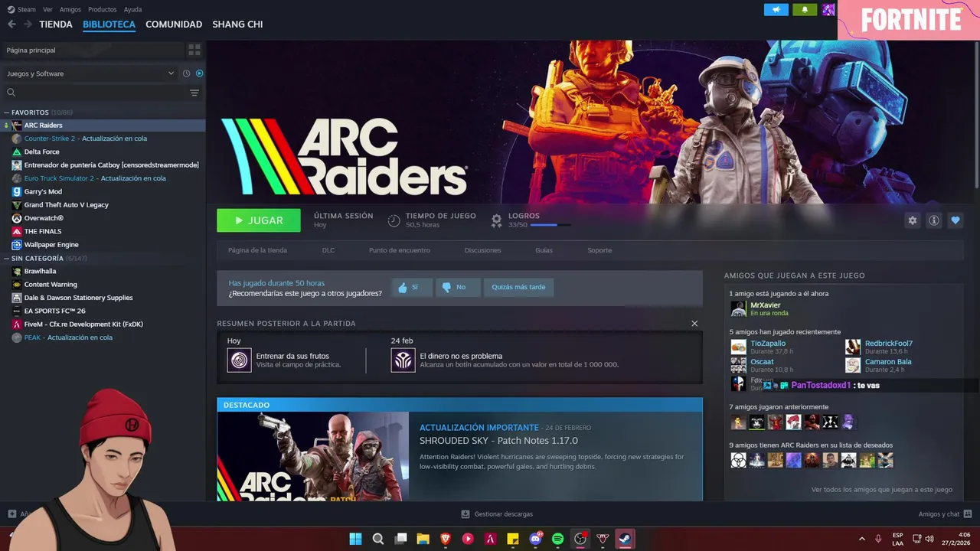Click the LOGROS achievements progress bar
Screen dimensions: 980x551
tap(550, 225)
